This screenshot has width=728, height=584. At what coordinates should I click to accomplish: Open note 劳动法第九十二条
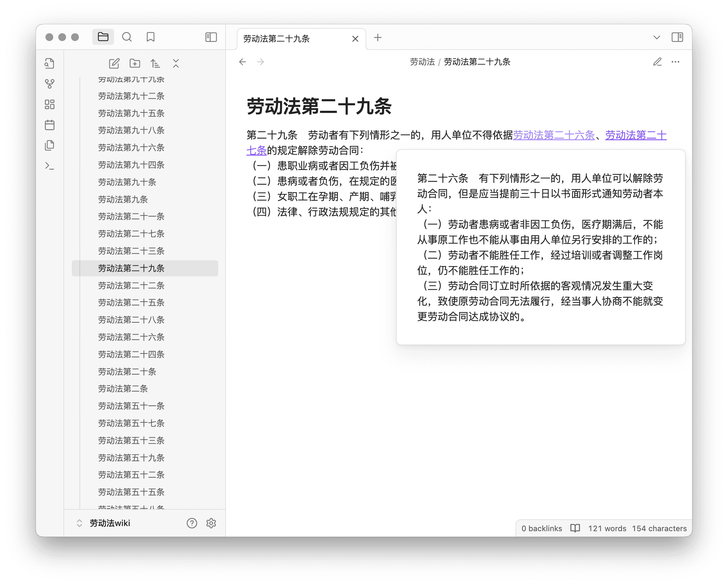[x=145, y=96]
